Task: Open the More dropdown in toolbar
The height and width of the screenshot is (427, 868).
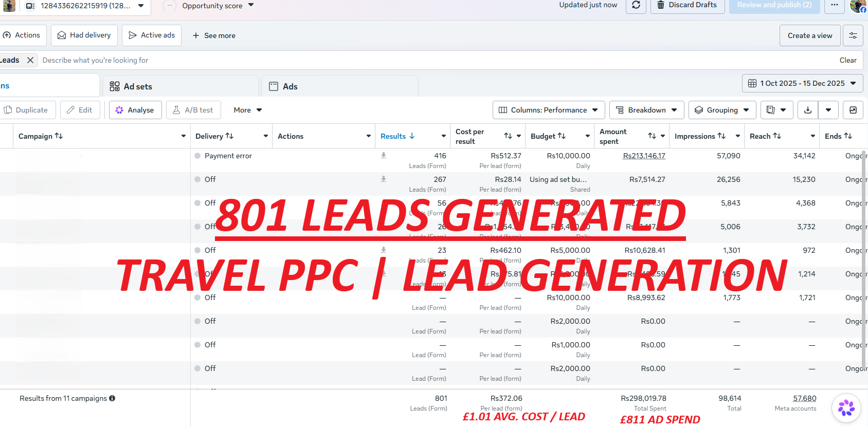Action: pyautogui.click(x=248, y=110)
